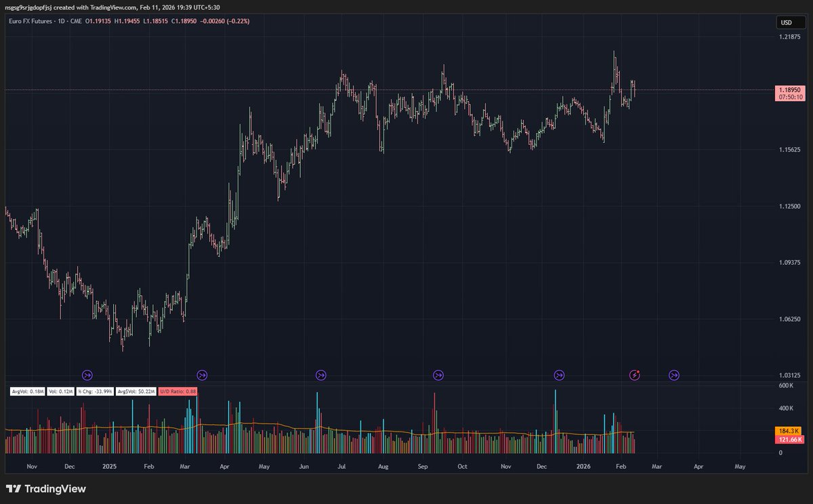This screenshot has width=813, height=504.
Task: Click the upcoming rollover icon at March 2026
Action: tap(674, 375)
